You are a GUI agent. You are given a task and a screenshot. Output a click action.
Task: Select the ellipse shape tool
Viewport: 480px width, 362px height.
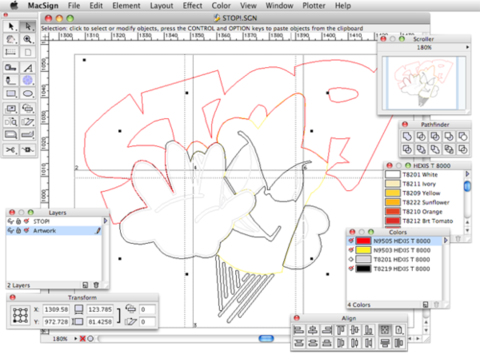tap(27, 93)
